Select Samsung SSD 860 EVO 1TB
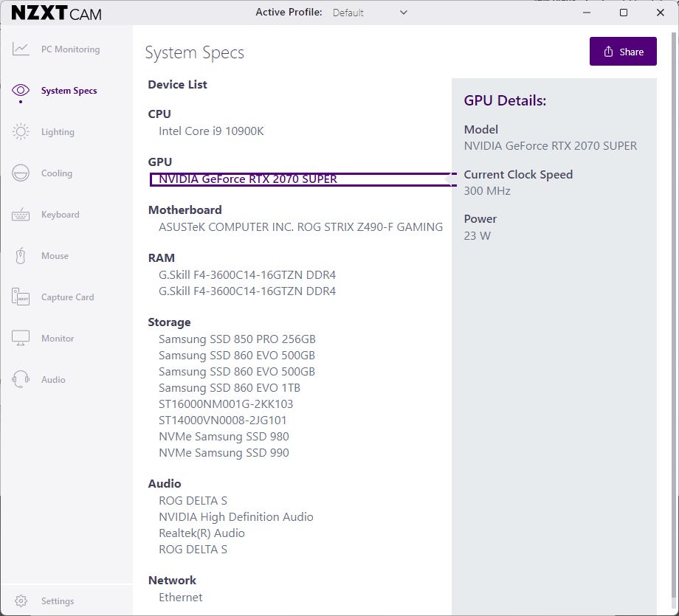 tap(229, 388)
